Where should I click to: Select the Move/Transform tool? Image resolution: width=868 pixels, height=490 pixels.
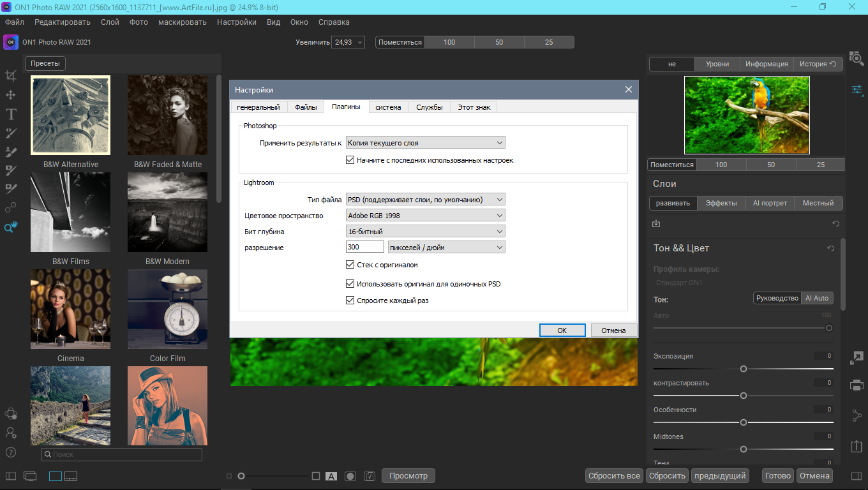11,95
